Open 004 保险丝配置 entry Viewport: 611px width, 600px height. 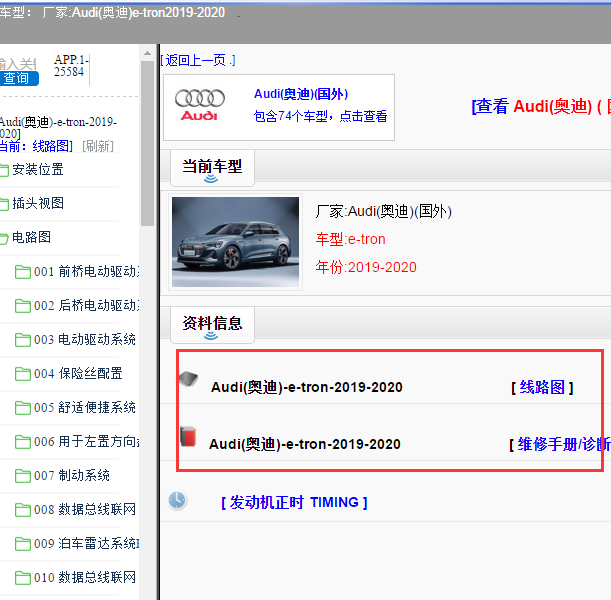coord(78,373)
